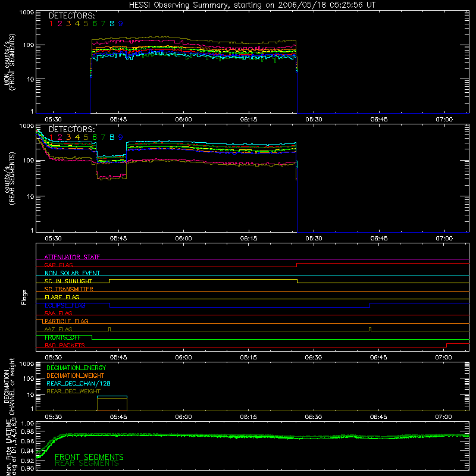Click the SC_IN_SUNLIGHT flag label
This screenshot has width=476, height=476.
click(x=68, y=281)
